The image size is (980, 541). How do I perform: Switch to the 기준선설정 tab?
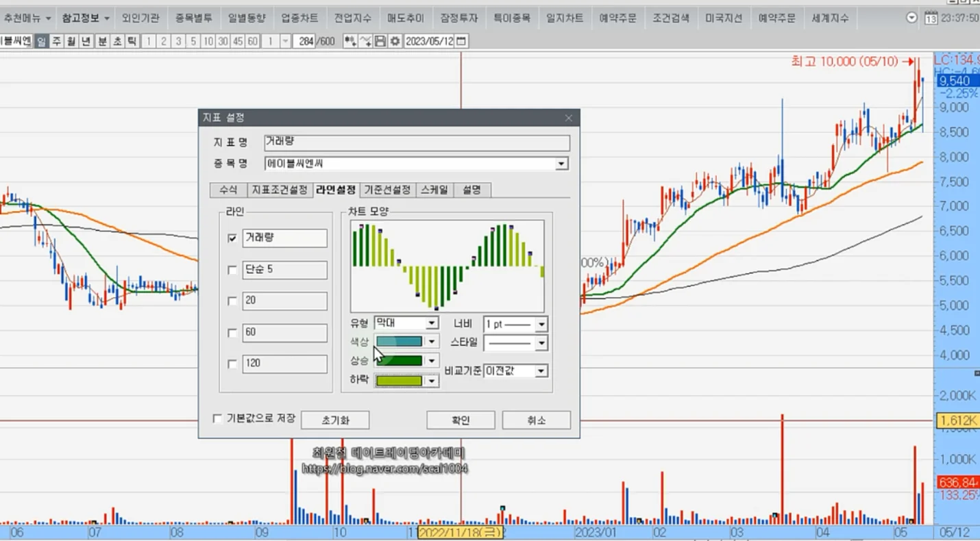[x=387, y=190]
